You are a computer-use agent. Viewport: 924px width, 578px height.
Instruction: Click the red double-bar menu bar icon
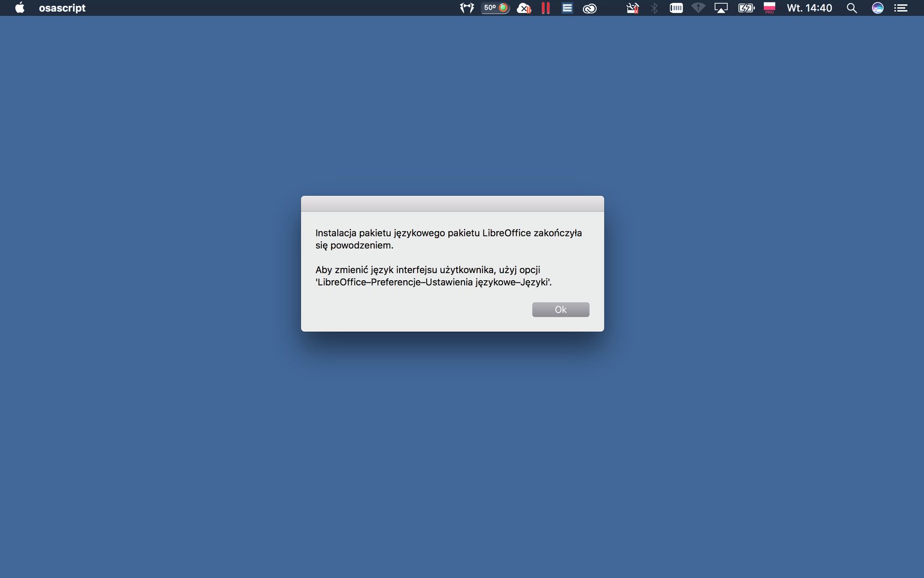(546, 8)
